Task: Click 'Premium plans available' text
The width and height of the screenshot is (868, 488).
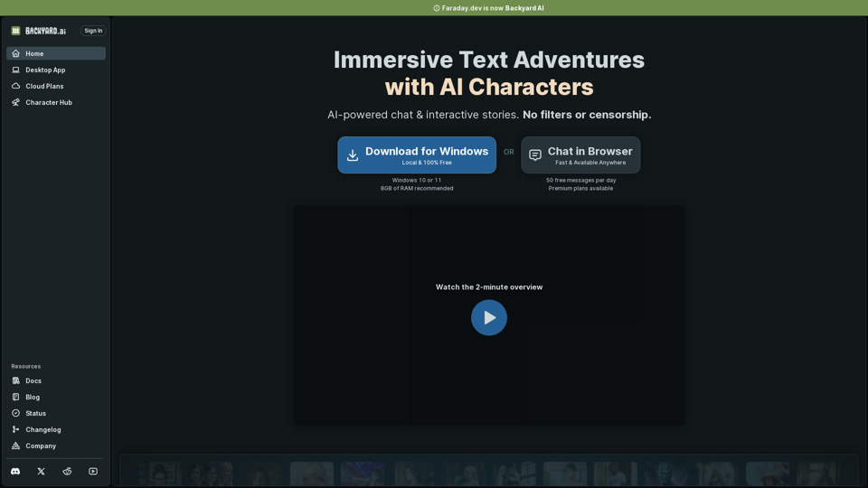Action: click(x=580, y=189)
